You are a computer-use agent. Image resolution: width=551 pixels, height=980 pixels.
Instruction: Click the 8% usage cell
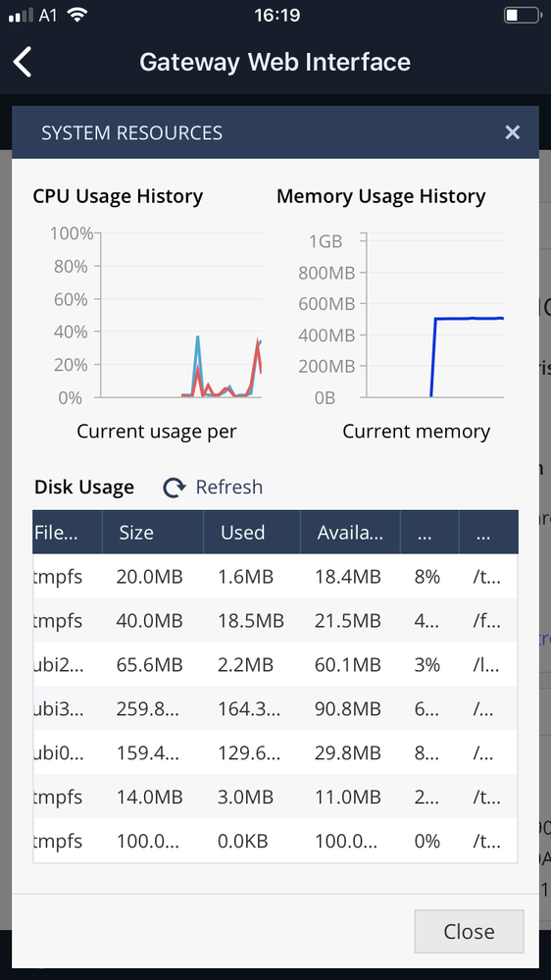point(427,576)
